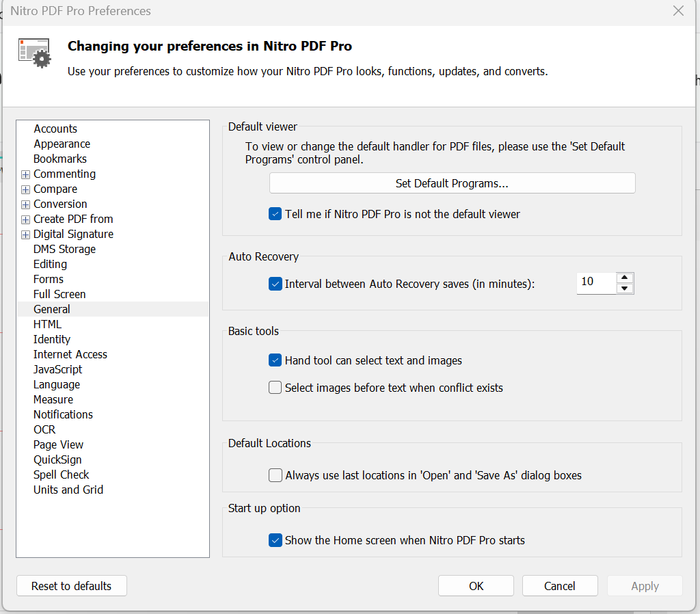Decrease Auto Recovery interval with down arrow
Screen dimensions: 700x614
(625, 289)
